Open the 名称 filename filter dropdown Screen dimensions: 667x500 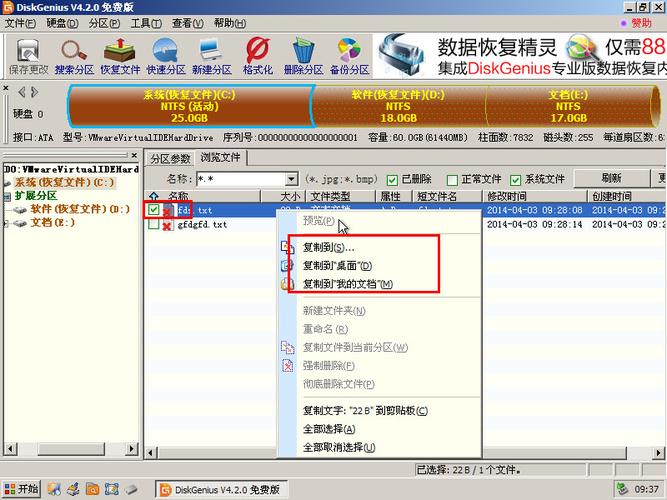(291, 179)
